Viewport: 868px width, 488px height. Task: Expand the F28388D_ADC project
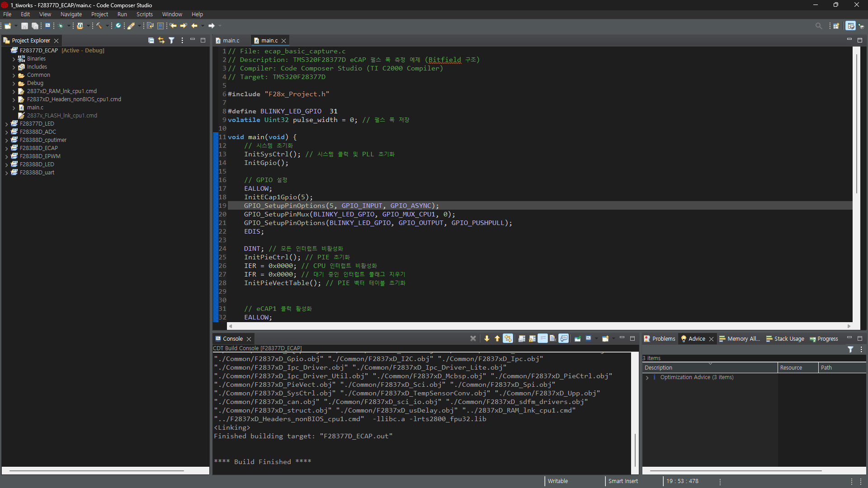[x=6, y=132]
